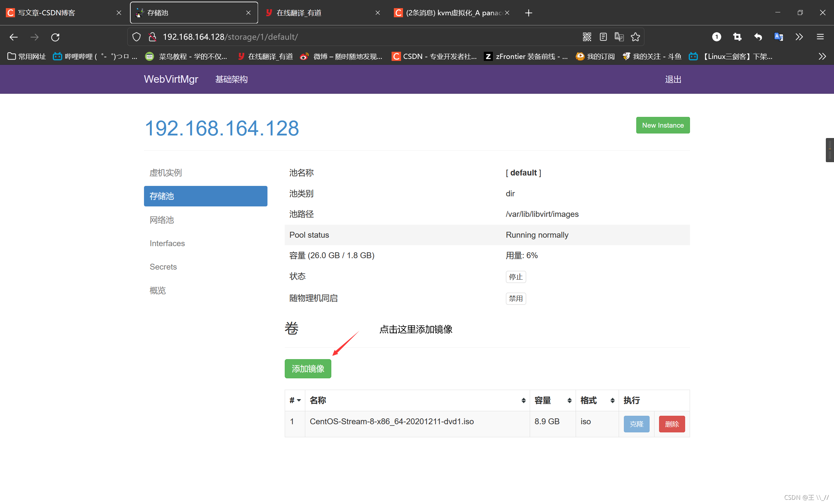Viewport: 834px width, 504px height.
Task: Close the 存储池 tab
Action: [x=249, y=13]
